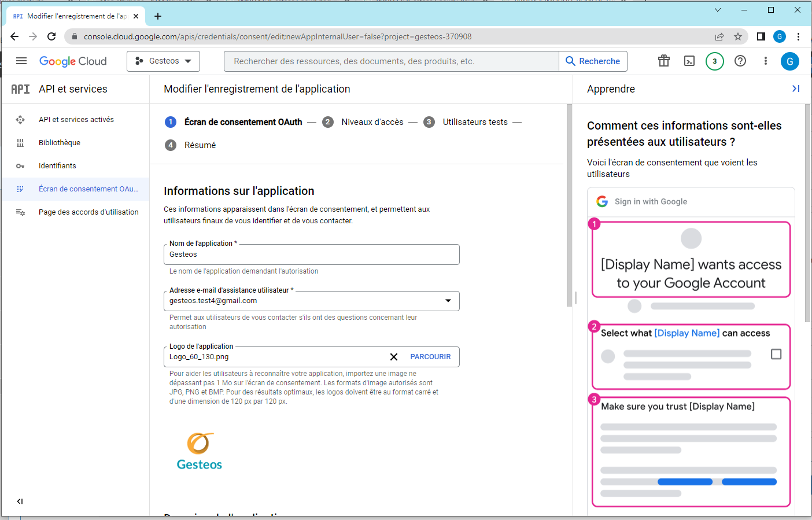The image size is (812, 520).
Task: Click the Nom de l'application text field
Action: (311, 255)
